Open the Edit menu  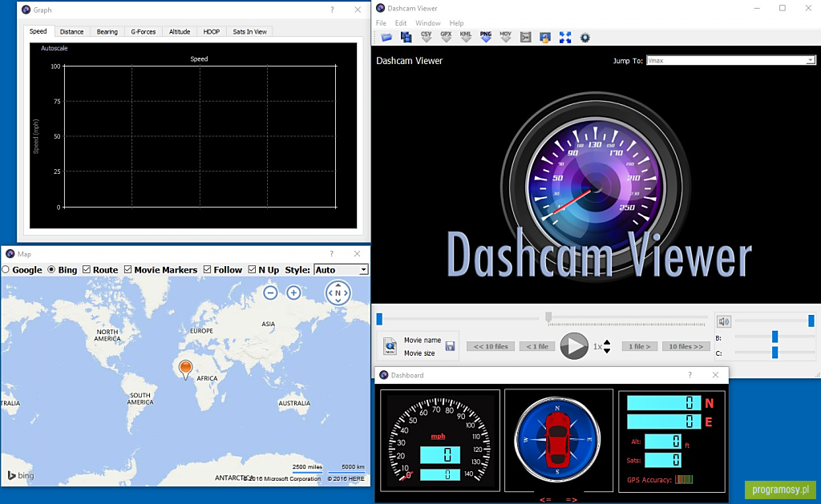[x=401, y=23]
